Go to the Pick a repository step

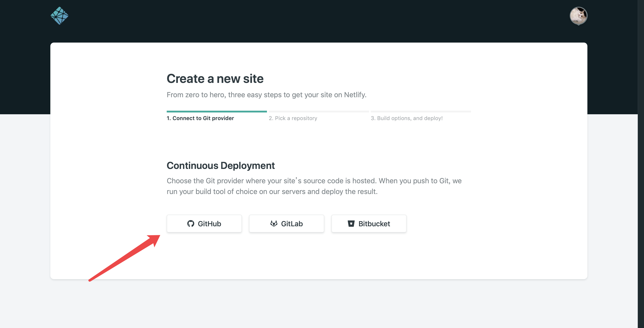(x=293, y=118)
